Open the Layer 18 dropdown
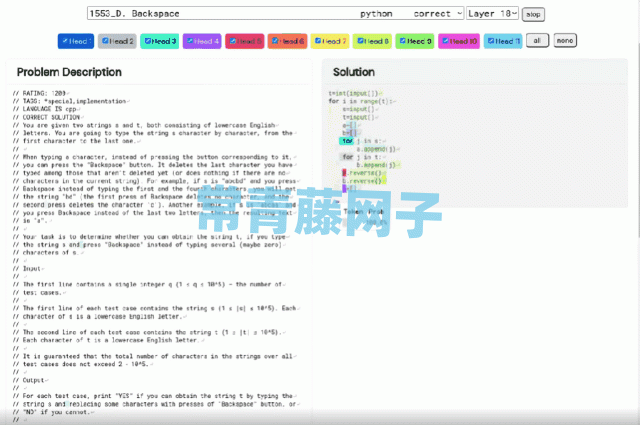This screenshot has height=425, width=640. click(x=493, y=14)
